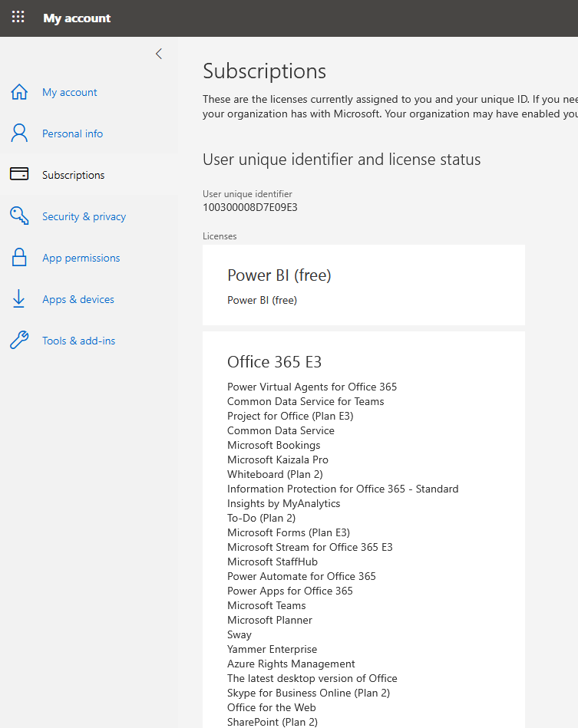
Task: Open Security & privacy settings
Action: point(84,217)
